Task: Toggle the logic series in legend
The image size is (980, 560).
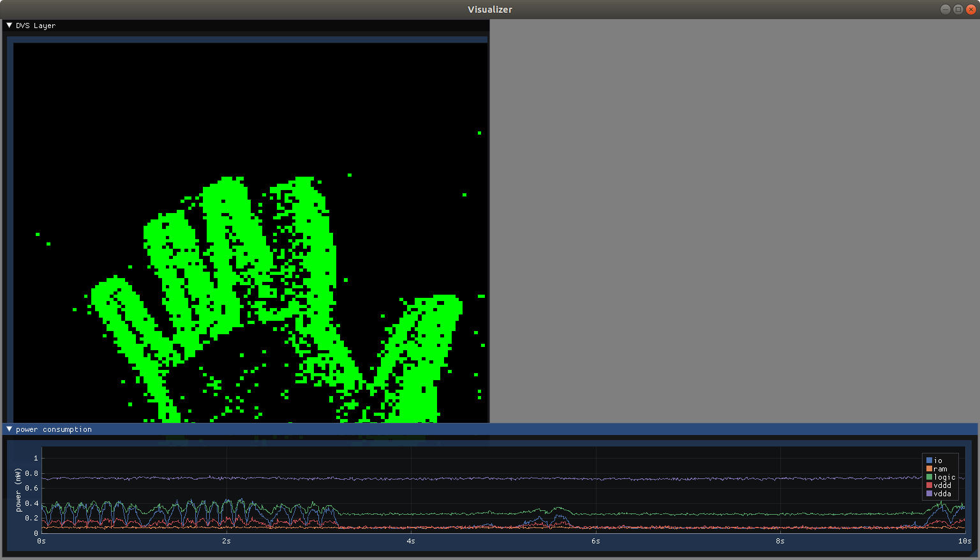Action: pyautogui.click(x=941, y=477)
